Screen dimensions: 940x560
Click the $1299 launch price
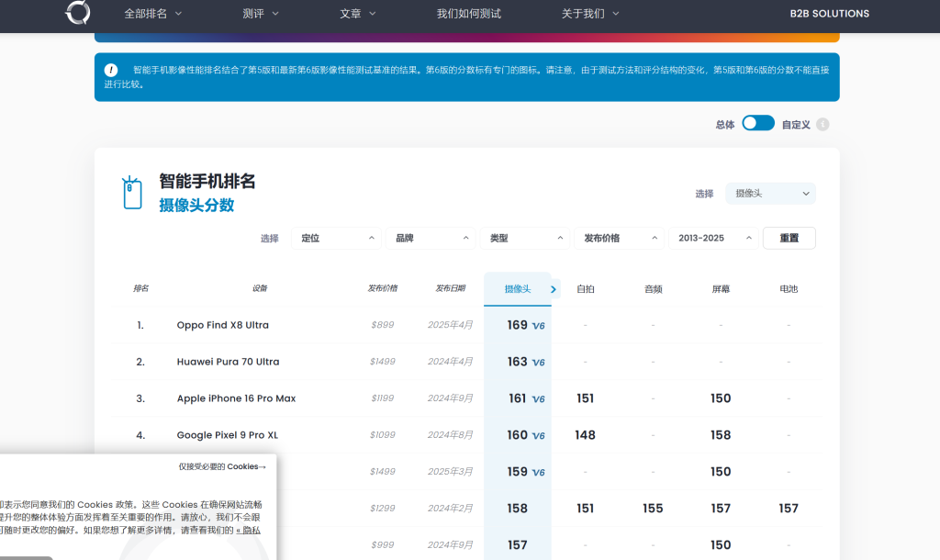383,509
